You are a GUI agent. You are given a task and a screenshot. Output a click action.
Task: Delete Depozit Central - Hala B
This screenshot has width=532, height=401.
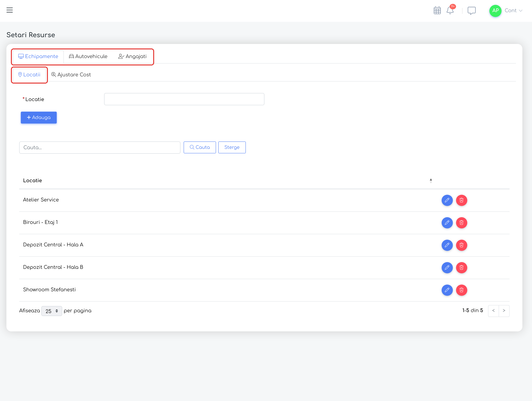pyautogui.click(x=461, y=268)
